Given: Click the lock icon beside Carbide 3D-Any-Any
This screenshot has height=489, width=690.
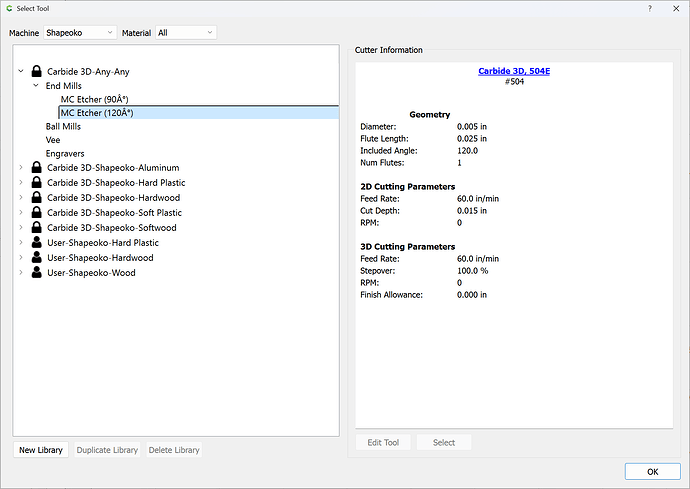Looking at the screenshot, I should click(37, 71).
